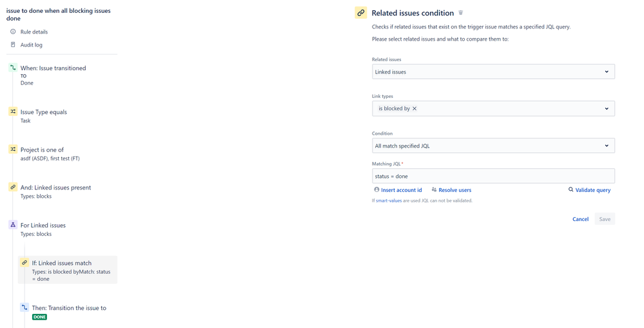
Task: Open the smart-values link
Action: [x=389, y=201]
